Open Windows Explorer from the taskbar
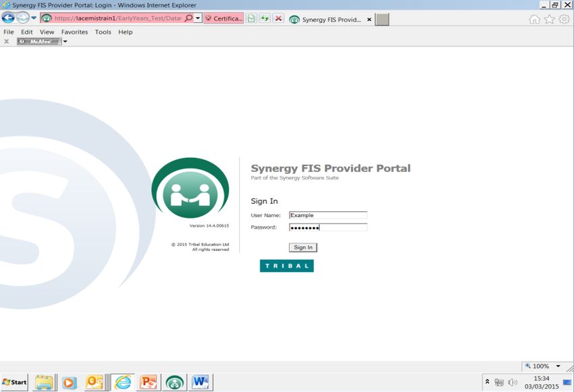Viewport: 574px width, 392px height. [45, 383]
